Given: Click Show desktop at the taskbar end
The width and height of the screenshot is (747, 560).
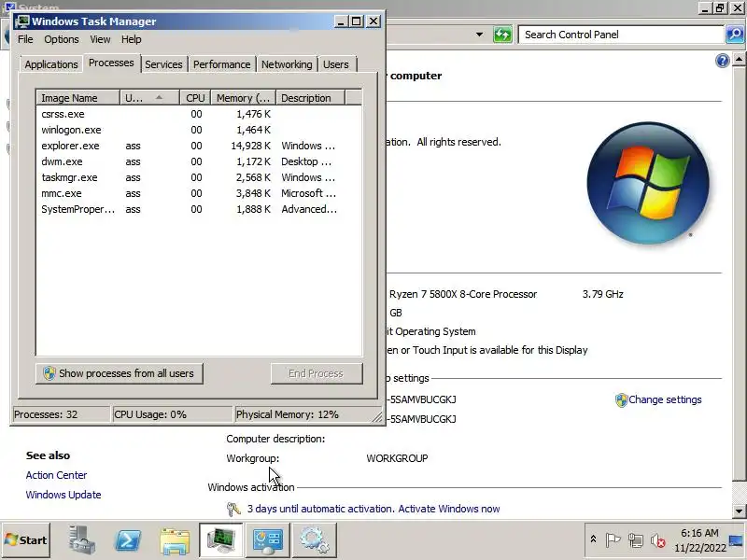Looking at the screenshot, I should pos(737,540).
